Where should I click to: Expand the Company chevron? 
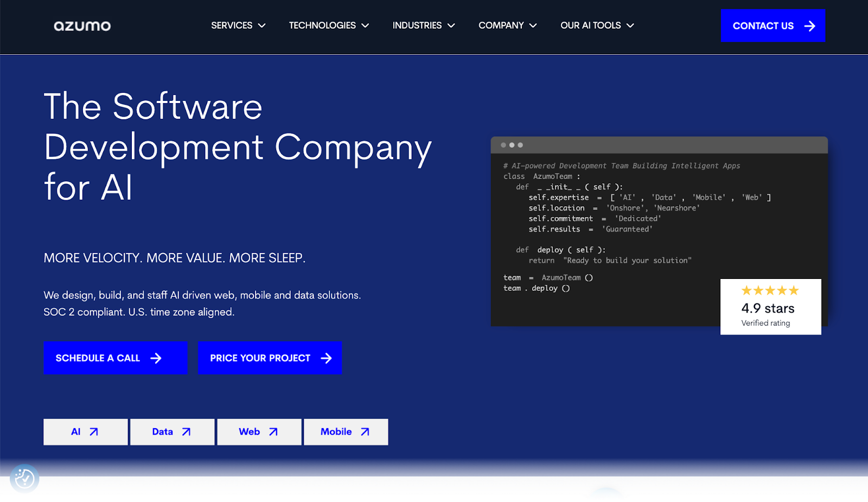point(533,26)
